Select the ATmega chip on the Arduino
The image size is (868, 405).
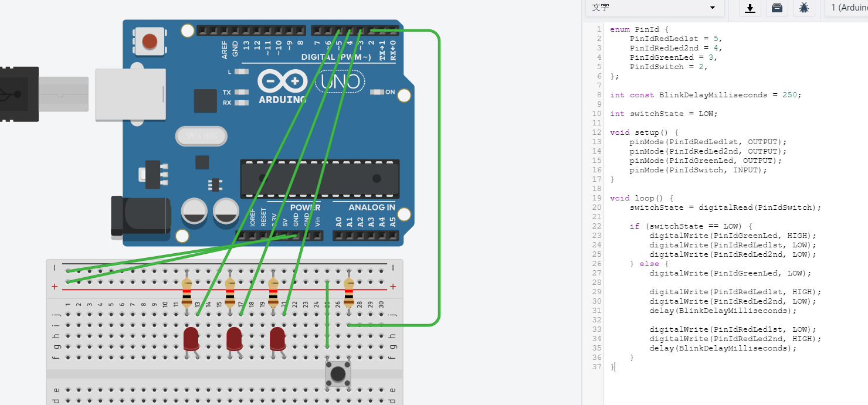pos(320,179)
